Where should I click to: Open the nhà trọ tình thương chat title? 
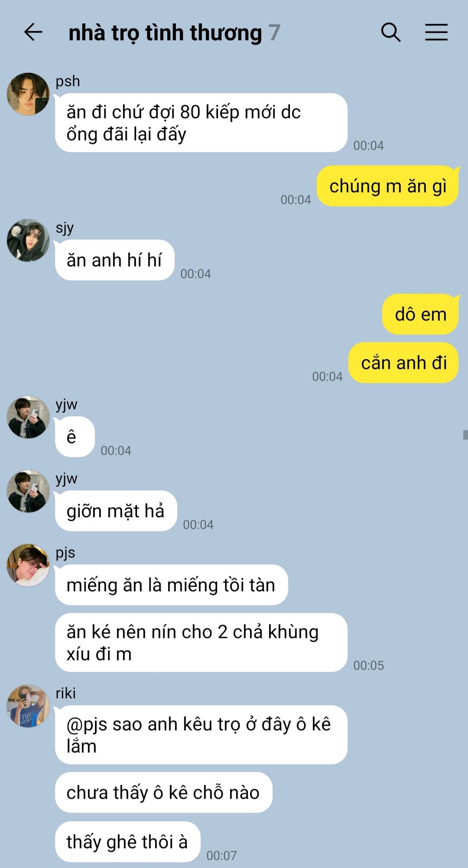click(x=165, y=33)
